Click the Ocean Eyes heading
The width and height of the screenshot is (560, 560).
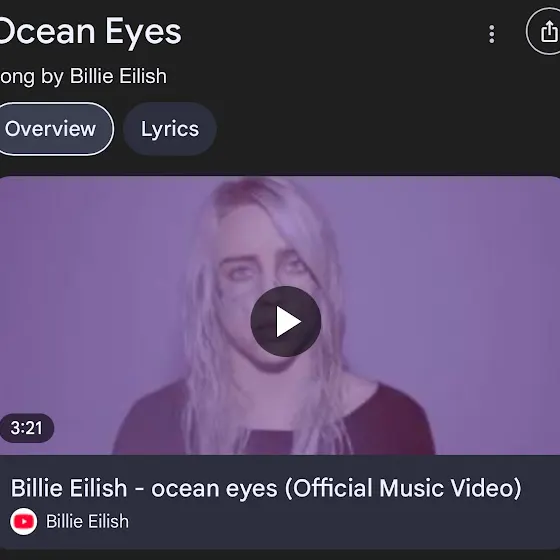point(91,32)
